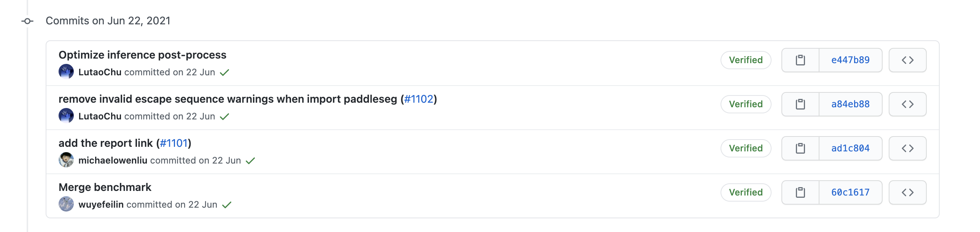
Task: Visit commit a84eb88 via its hash link
Action: click(850, 104)
